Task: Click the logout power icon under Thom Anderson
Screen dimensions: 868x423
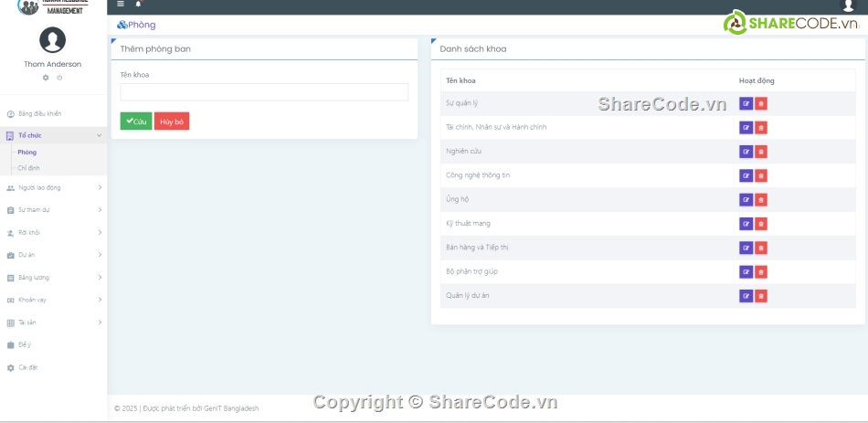Action: click(59, 78)
